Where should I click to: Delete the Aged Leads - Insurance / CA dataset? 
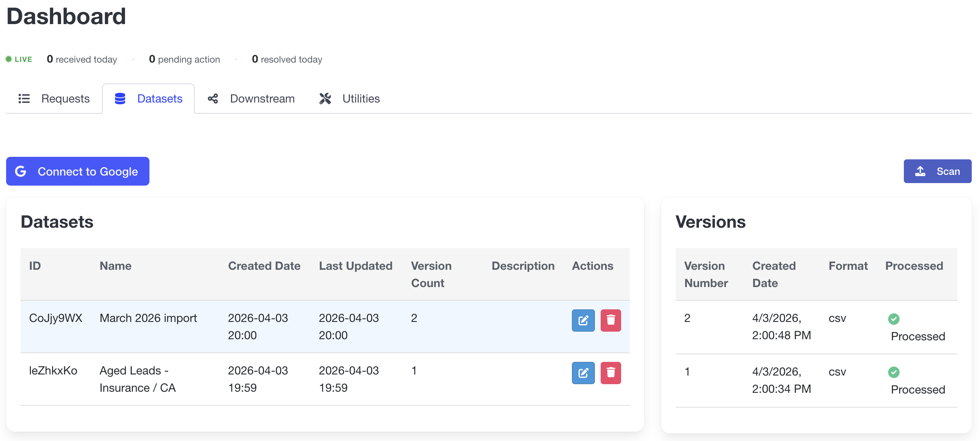pyautogui.click(x=611, y=373)
